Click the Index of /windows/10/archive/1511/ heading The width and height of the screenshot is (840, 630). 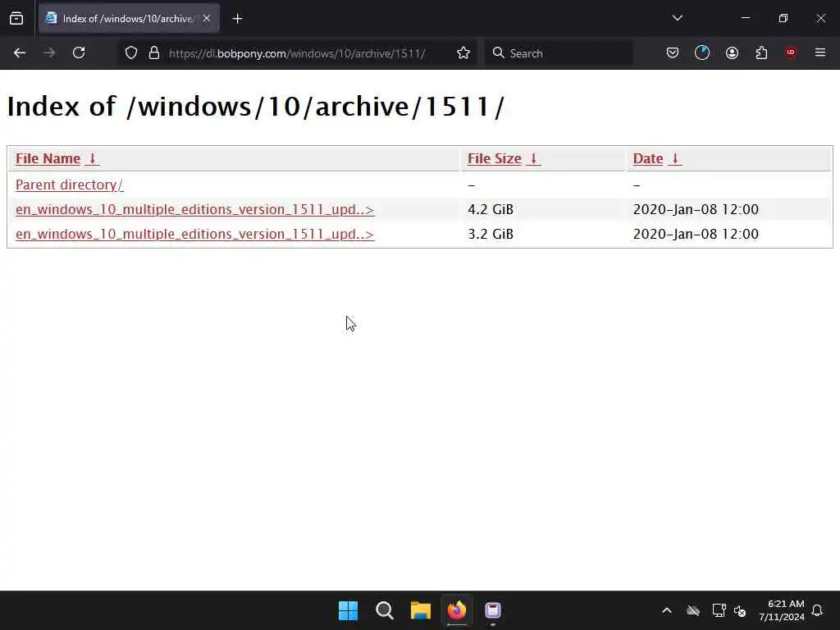coord(256,107)
